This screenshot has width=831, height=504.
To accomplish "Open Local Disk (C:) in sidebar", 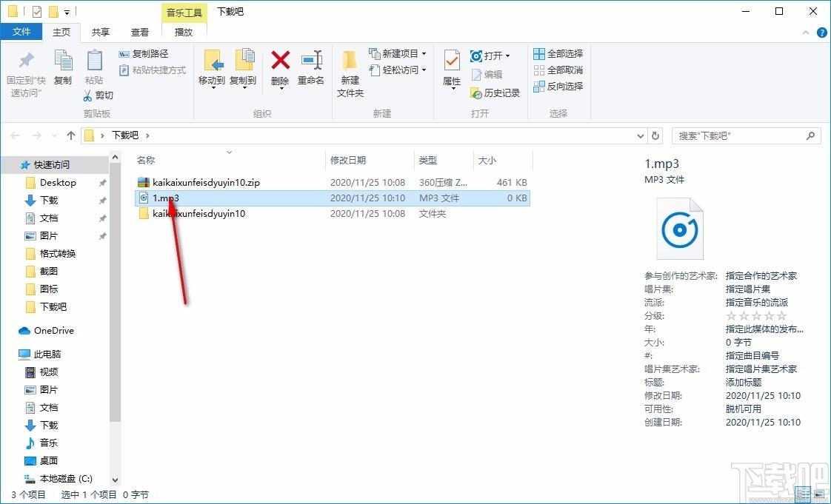I will click(66, 479).
